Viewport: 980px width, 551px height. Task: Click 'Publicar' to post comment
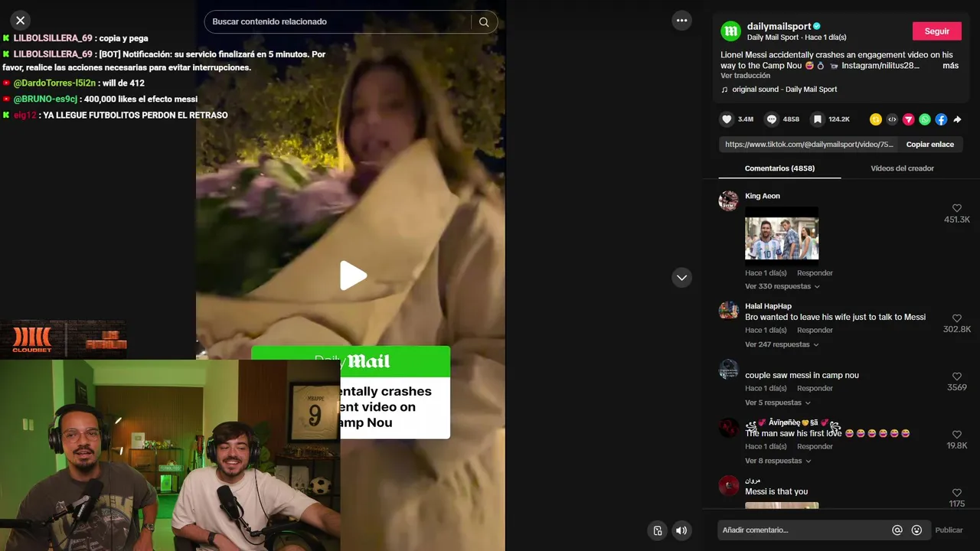coord(949,530)
